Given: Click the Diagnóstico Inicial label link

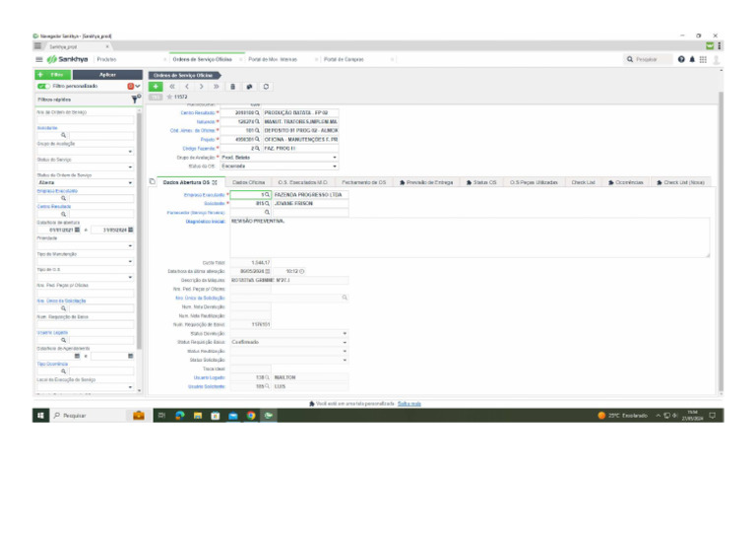Looking at the screenshot, I should [x=206, y=222].
